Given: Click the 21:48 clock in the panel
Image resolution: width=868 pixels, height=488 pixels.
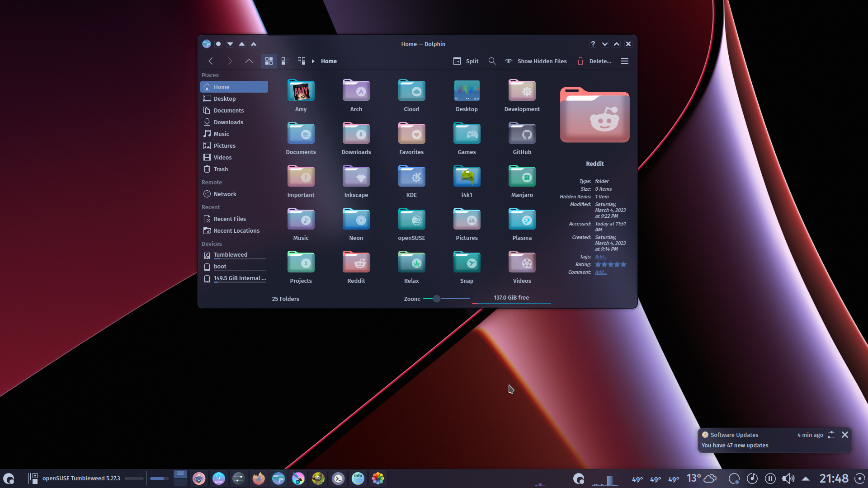Looking at the screenshot, I should (834, 479).
